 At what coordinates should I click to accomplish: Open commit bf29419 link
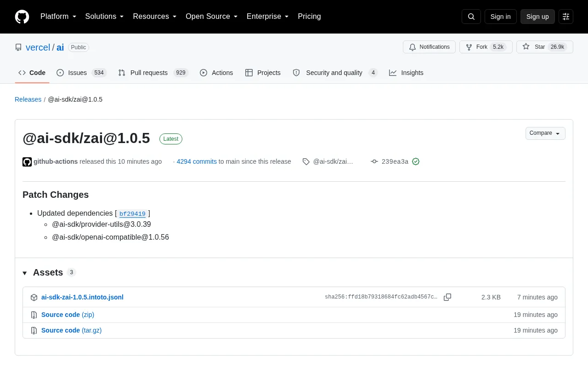[x=132, y=214]
